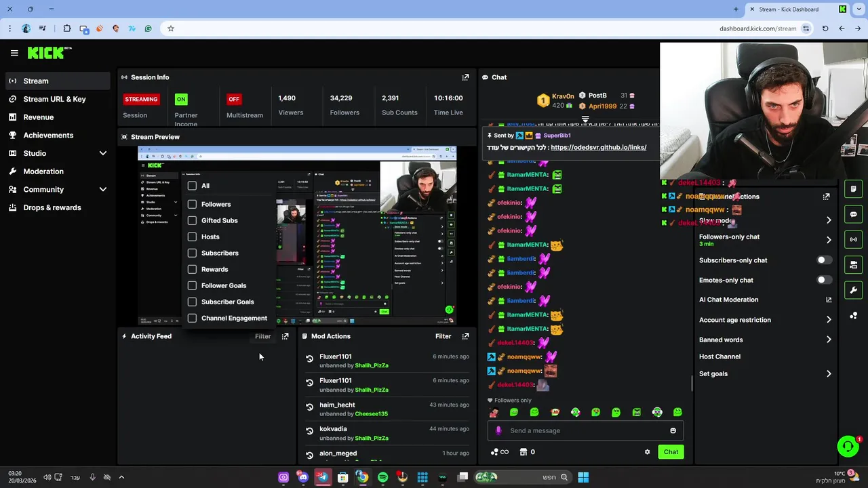Open the Activity Feed Filter dropdown
Image resolution: width=868 pixels, height=488 pixels.
pyautogui.click(x=262, y=336)
